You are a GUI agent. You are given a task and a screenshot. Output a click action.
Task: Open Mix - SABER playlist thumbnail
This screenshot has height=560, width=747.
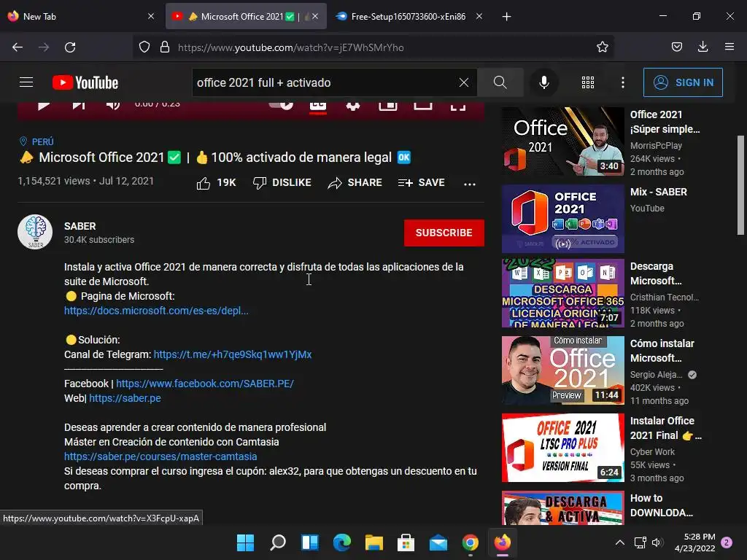point(562,219)
